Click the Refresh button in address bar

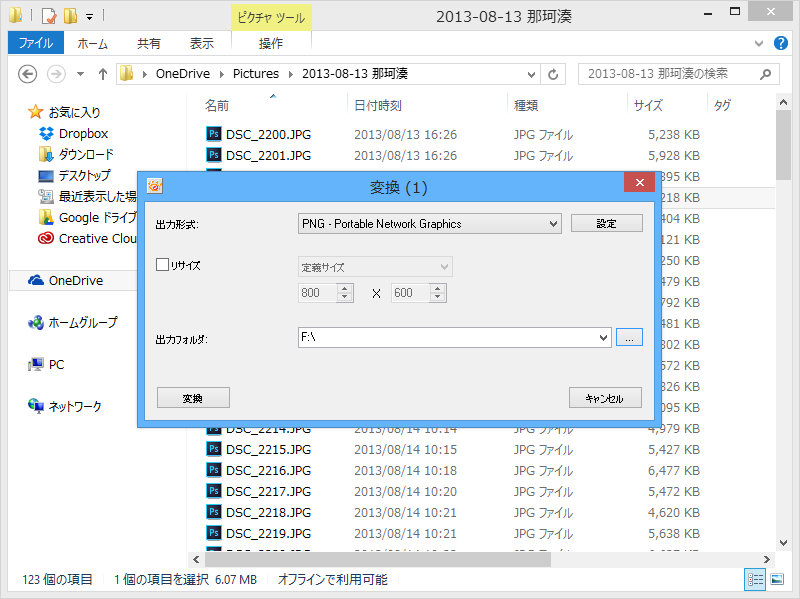pos(553,74)
